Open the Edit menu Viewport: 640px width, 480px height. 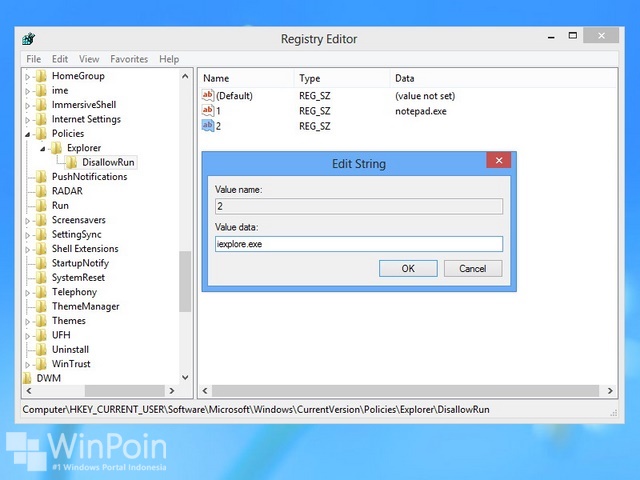coord(60,59)
